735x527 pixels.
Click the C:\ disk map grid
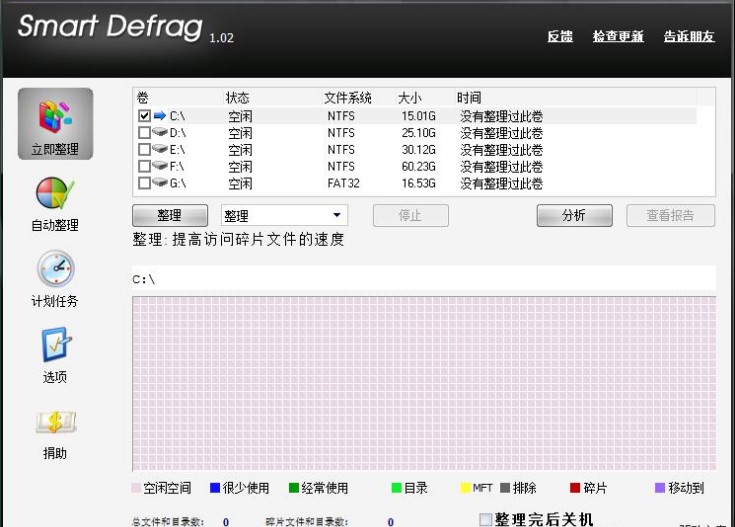[423, 382]
